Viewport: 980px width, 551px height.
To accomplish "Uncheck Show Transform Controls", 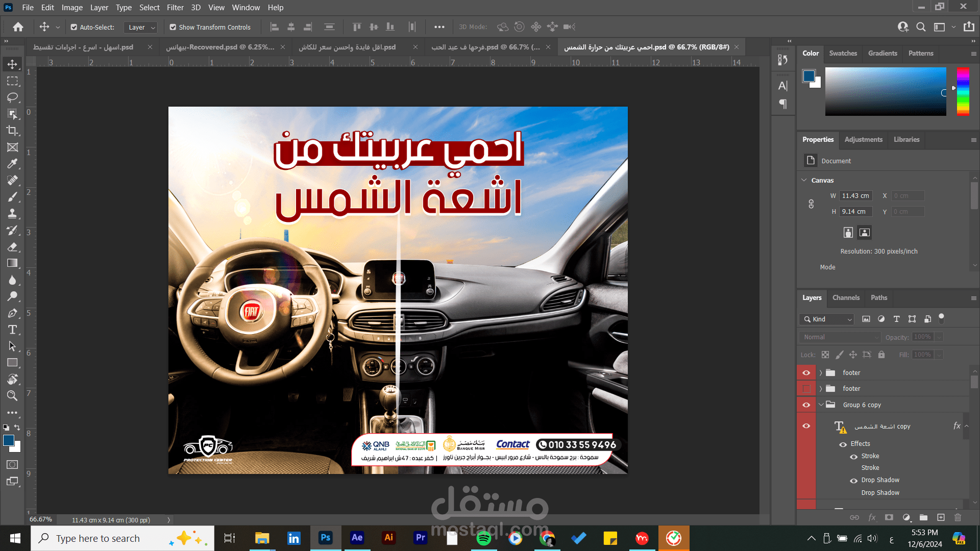I will tap(173, 27).
